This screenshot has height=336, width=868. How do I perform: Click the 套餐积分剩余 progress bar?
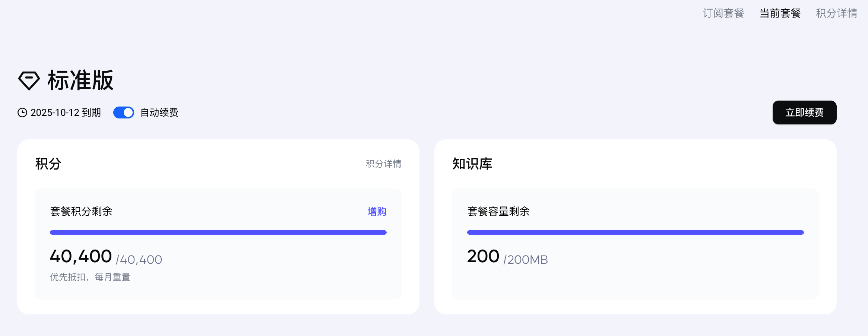218,232
